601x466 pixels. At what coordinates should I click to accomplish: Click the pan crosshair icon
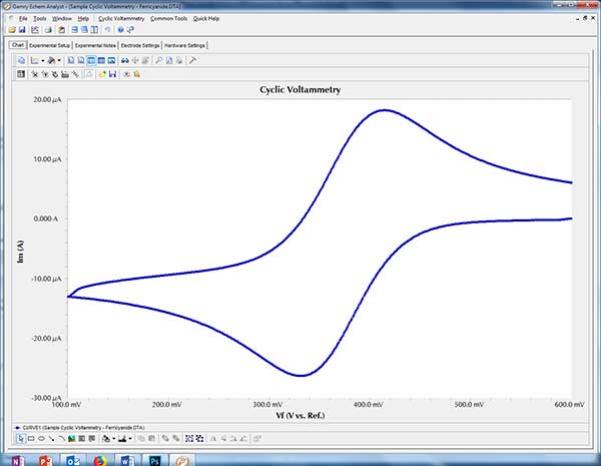tap(135, 60)
